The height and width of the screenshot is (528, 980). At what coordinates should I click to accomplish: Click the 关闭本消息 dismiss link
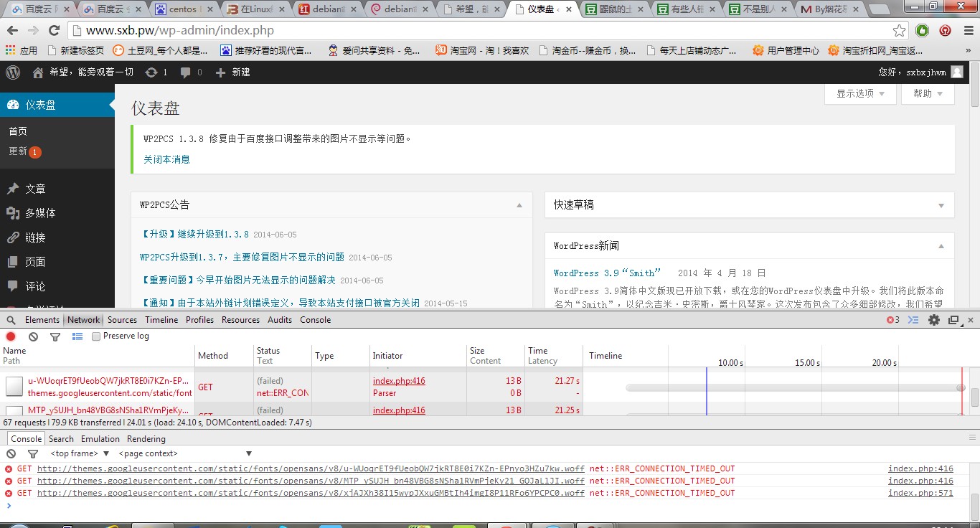(166, 159)
